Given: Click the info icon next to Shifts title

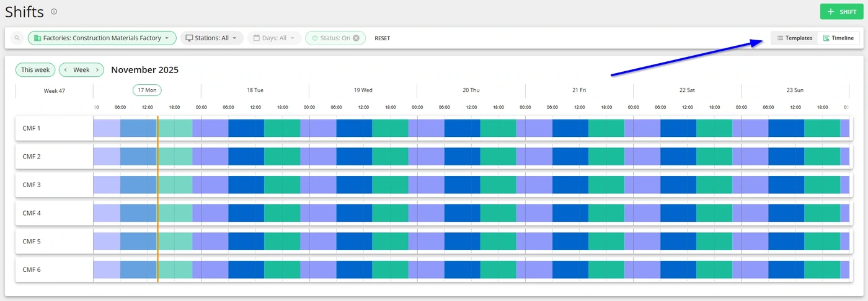Looking at the screenshot, I should click(54, 12).
